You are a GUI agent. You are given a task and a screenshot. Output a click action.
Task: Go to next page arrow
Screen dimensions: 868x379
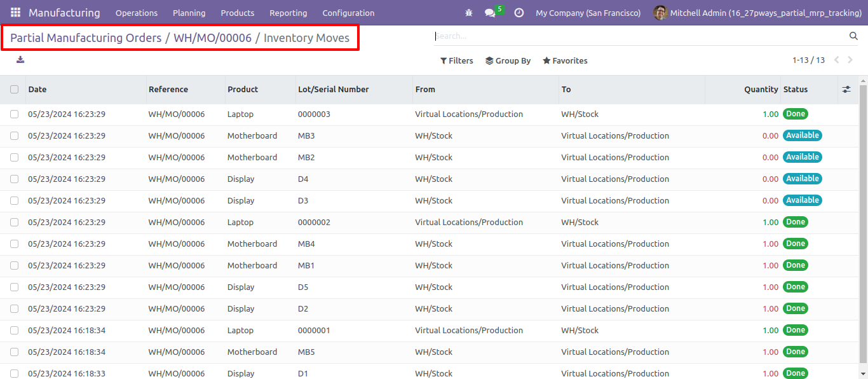click(x=851, y=60)
